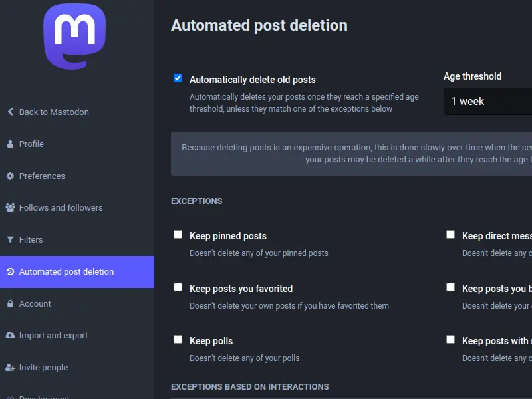The image size is (532, 399).
Task: Click the person icon next to Profile
Action: tap(10, 144)
